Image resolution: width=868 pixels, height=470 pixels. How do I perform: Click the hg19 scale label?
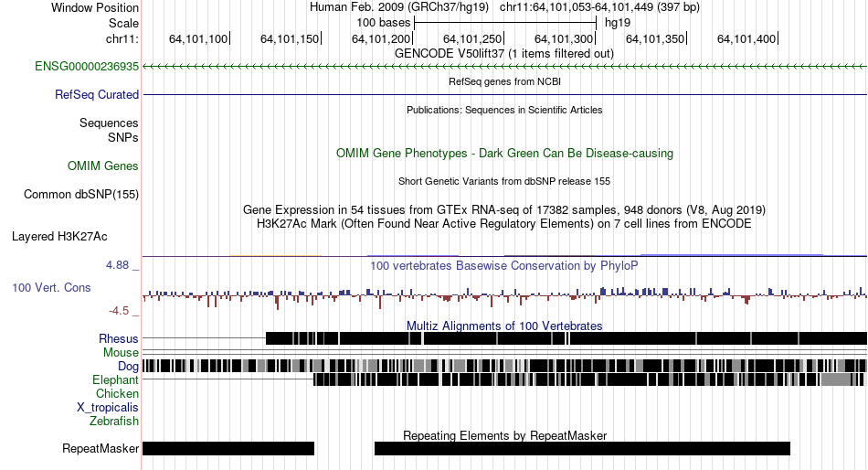click(x=618, y=23)
